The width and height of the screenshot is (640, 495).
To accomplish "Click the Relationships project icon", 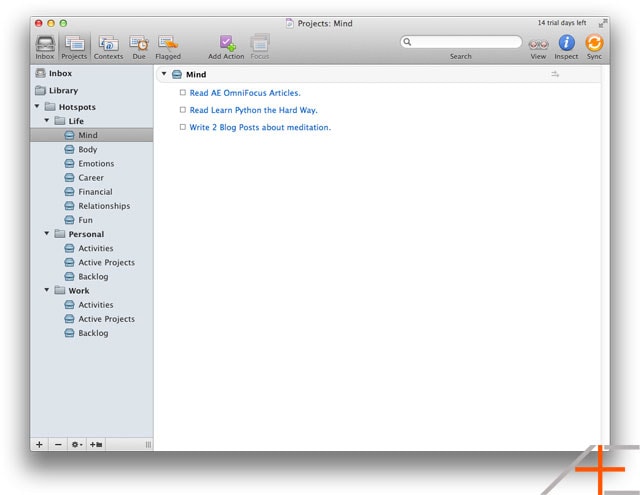I will 69,206.
